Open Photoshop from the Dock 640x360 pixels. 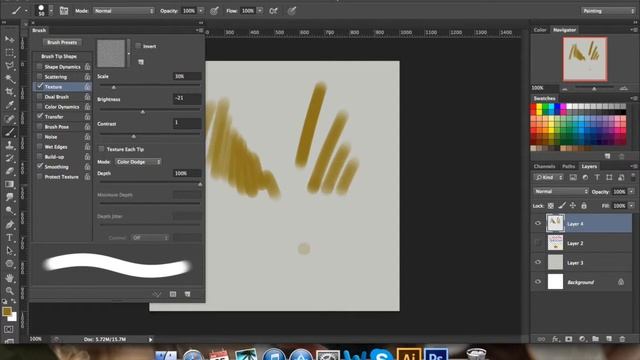(436, 354)
